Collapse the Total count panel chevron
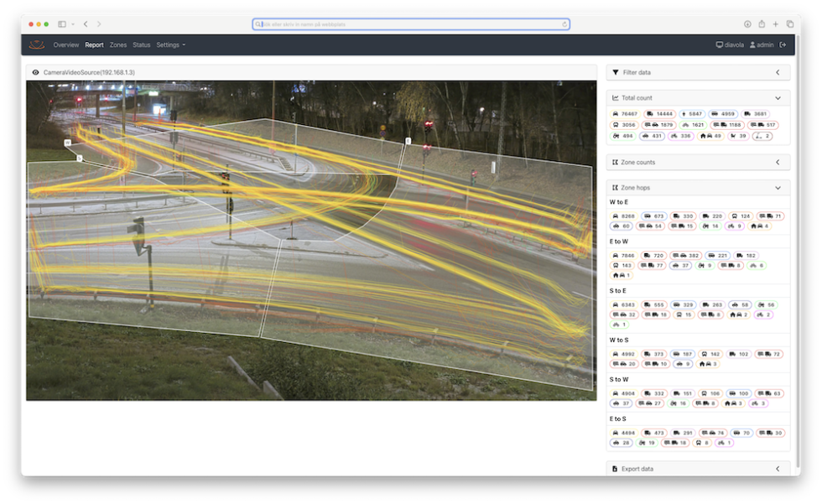Viewport: 822px width, 504px height. click(778, 97)
